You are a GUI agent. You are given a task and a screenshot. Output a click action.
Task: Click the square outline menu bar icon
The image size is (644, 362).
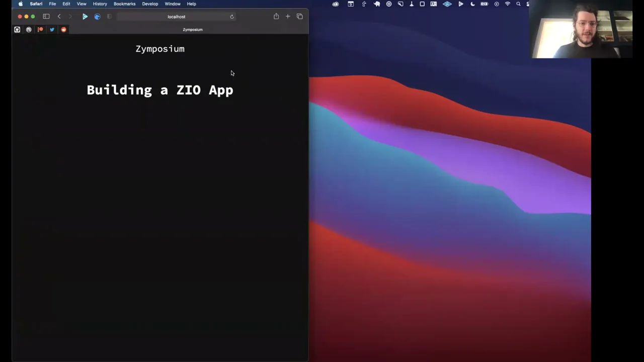[422, 4]
